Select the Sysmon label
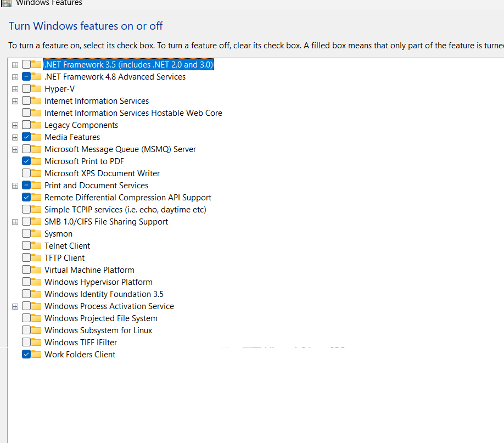504x443 pixels. click(58, 234)
